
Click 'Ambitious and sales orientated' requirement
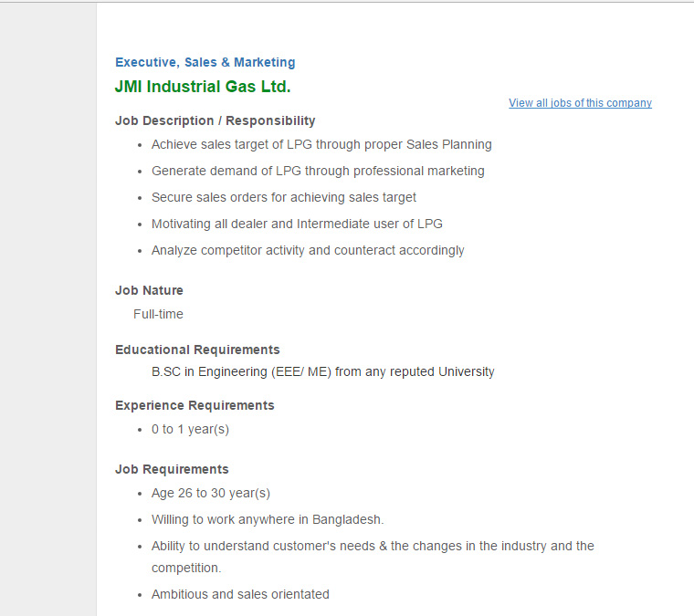[240, 594]
